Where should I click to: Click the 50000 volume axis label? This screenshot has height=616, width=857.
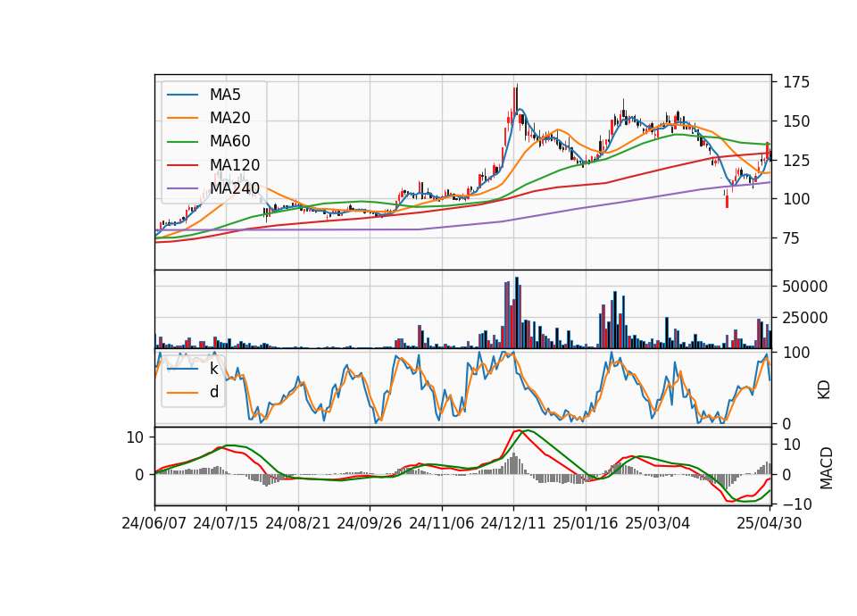[805, 287]
